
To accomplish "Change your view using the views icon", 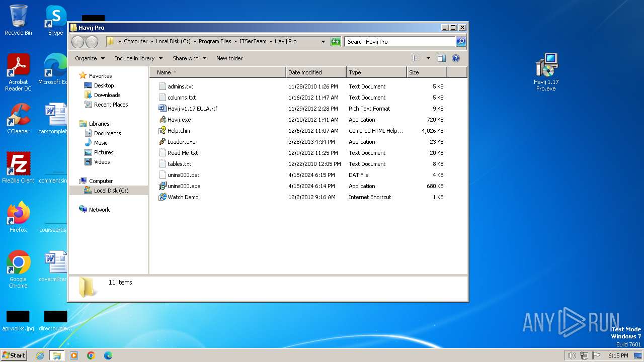I will 416,58.
